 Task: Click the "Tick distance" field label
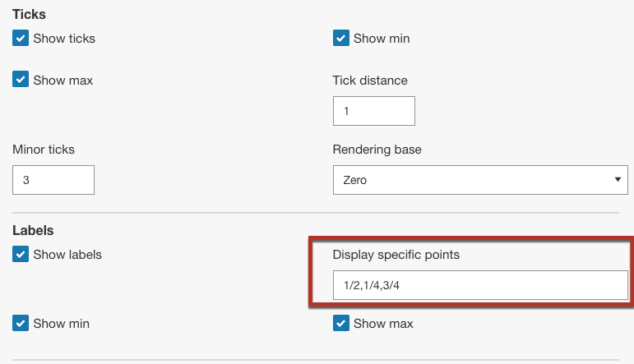tap(370, 81)
